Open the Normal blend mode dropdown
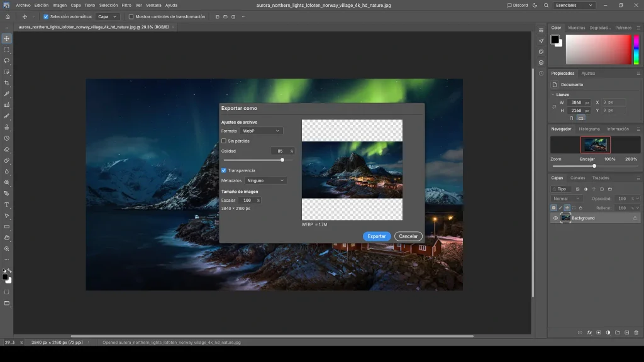644x362 pixels. point(567,199)
